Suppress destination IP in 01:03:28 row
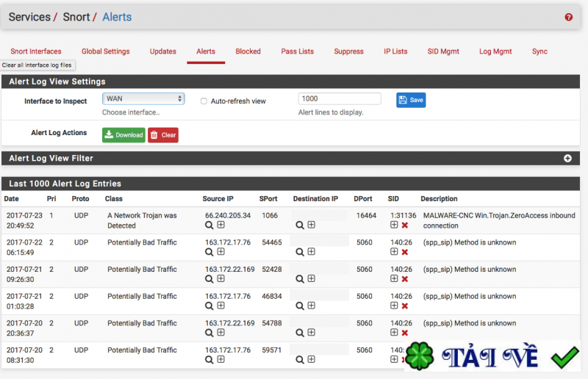Viewport: 588px width, 379px height. coord(311,306)
